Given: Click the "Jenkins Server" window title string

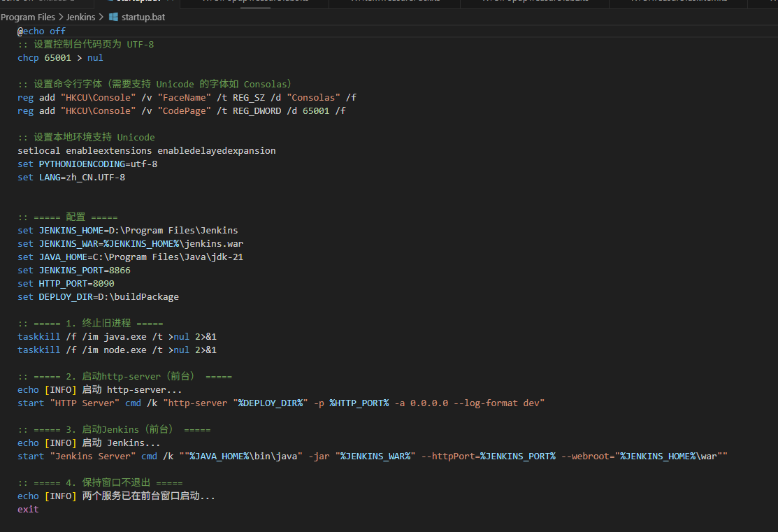Looking at the screenshot, I should [93, 456].
